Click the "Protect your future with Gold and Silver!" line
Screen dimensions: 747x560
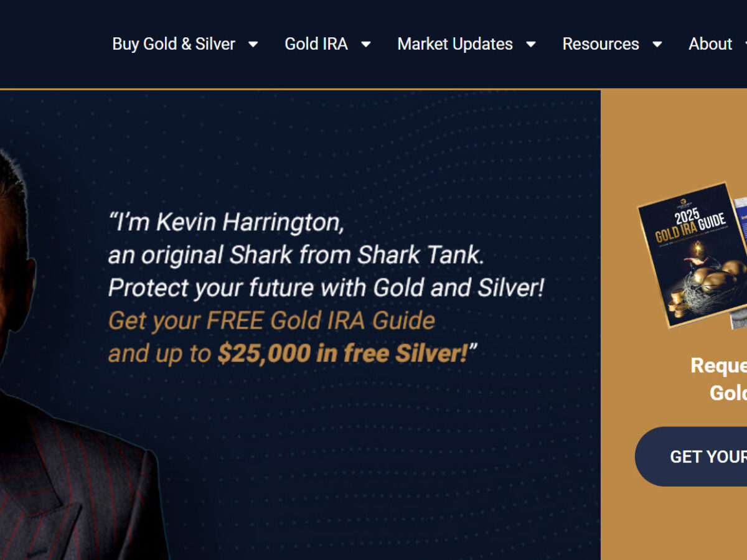(x=326, y=288)
